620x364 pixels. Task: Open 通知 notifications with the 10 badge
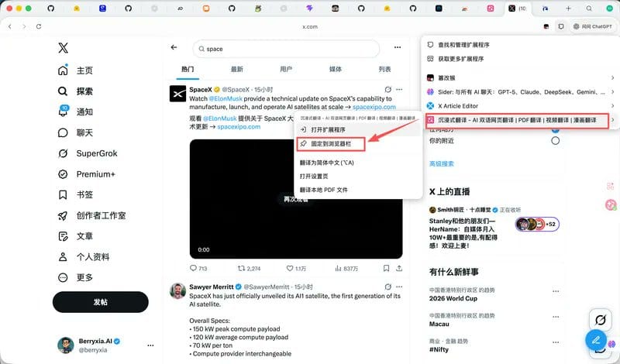coord(75,112)
